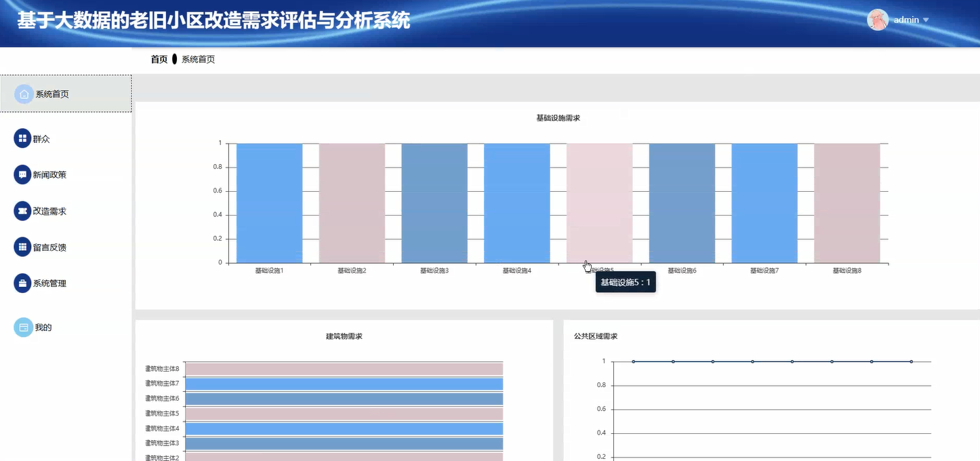Select the 系统首页 breadcrumb item
Viewport: 980px width, 461px height.
(x=198, y=59)
